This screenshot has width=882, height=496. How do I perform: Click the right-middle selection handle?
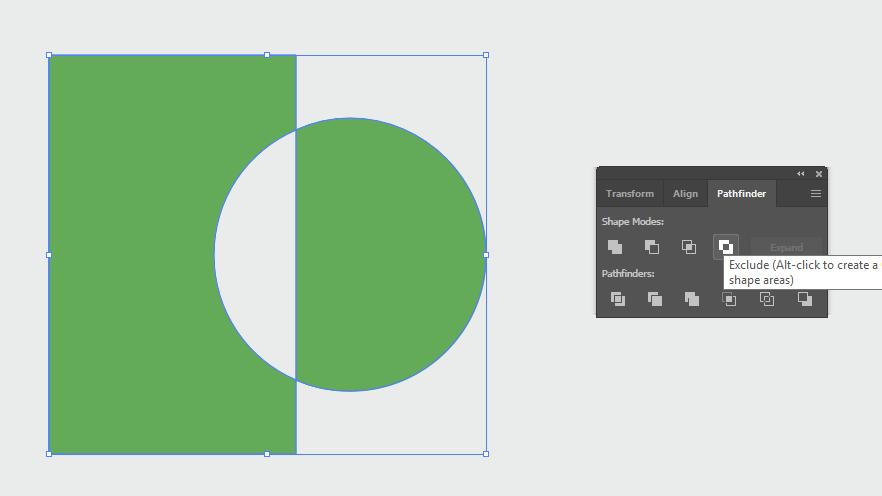[x=486, y=255]
